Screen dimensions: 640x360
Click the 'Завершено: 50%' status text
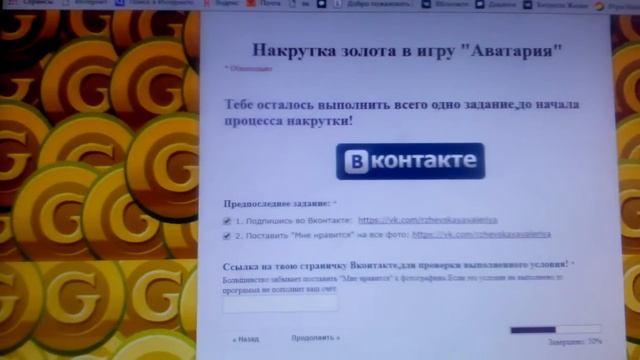pyautogui.click(x=575, y=342)
